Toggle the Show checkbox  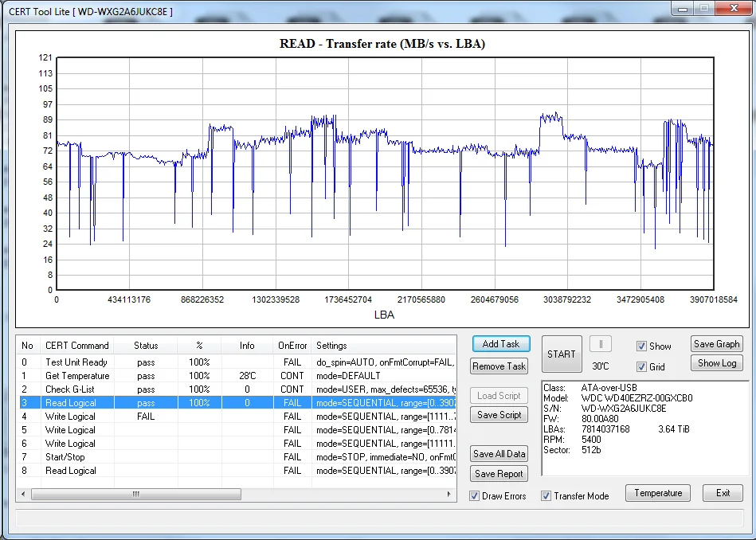[x=642, y=346]
